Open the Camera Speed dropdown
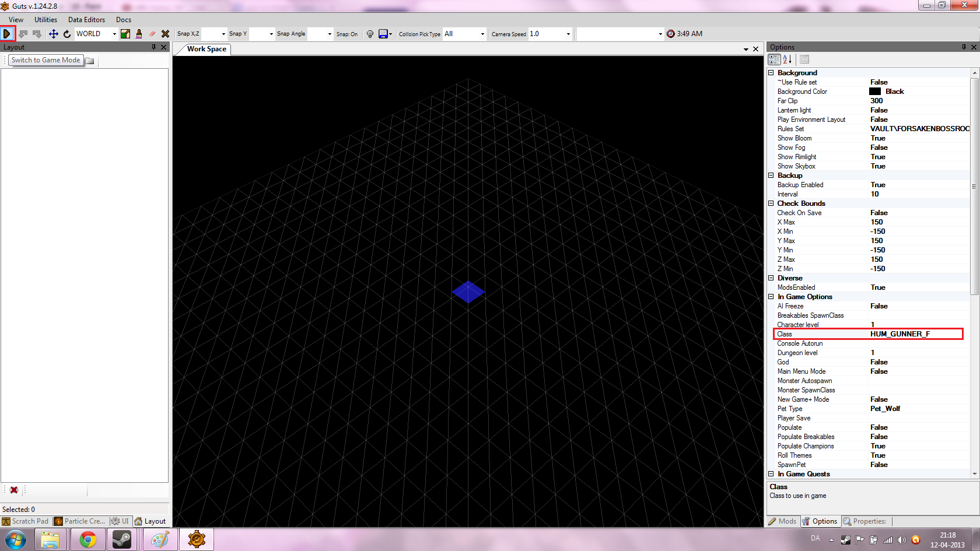The width and height of the screenshot is (980, 551). point(568,34)
